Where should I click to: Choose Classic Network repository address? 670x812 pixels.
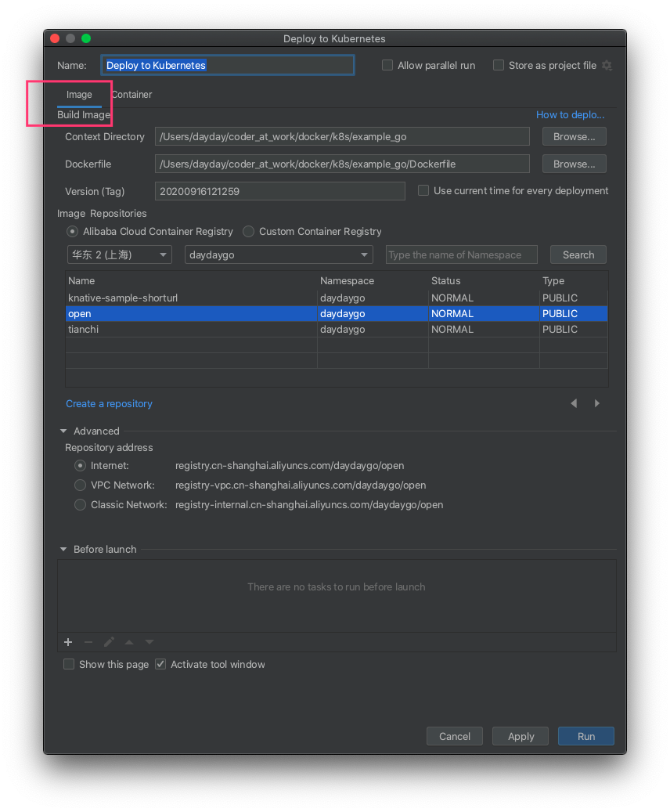(81, 505)
